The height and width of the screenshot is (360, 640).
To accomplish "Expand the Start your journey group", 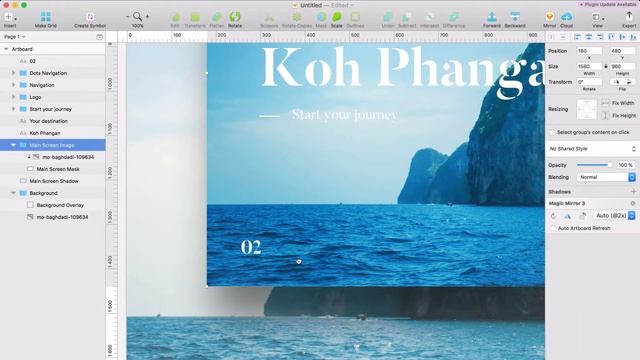I will [13, 109].
